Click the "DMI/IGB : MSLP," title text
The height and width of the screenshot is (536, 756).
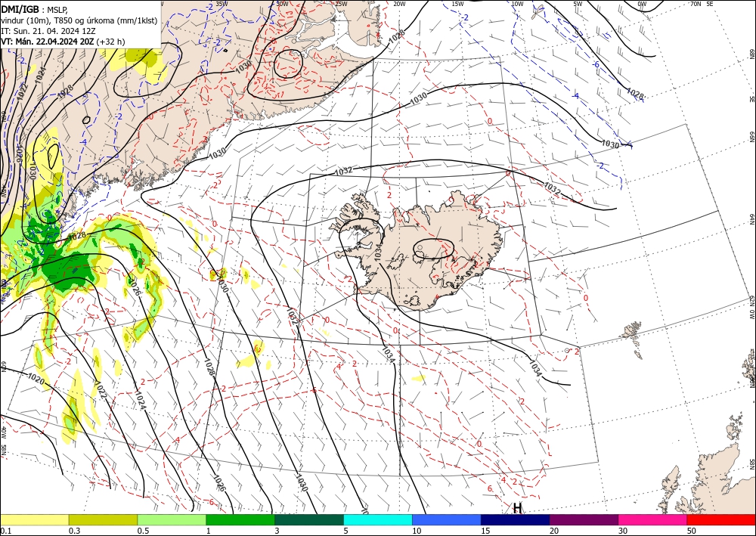point(34,8)
